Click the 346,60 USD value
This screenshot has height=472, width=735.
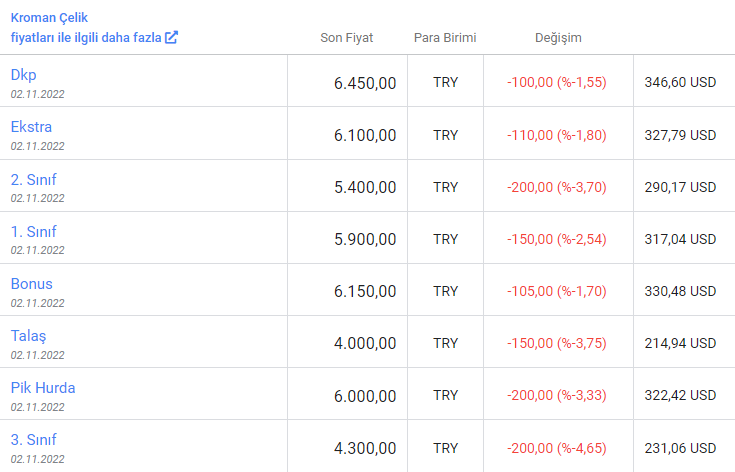click(680, 82)
